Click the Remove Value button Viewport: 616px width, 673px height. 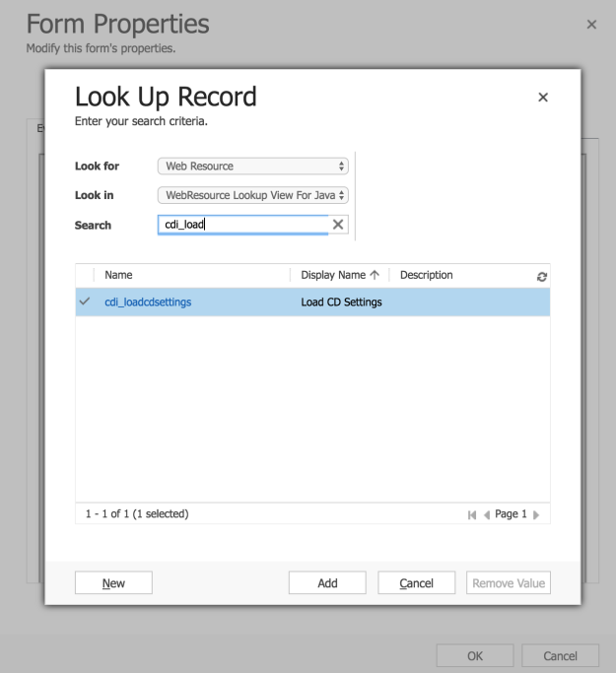508,583
